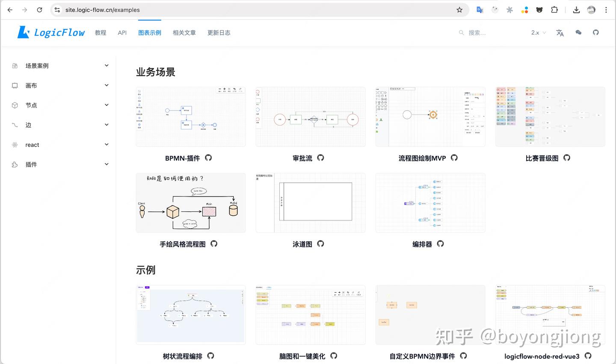The height and width of the screenshot is (364, 616).
Task: Switch to the 教程 navigation tab
Action: [101, 32]
